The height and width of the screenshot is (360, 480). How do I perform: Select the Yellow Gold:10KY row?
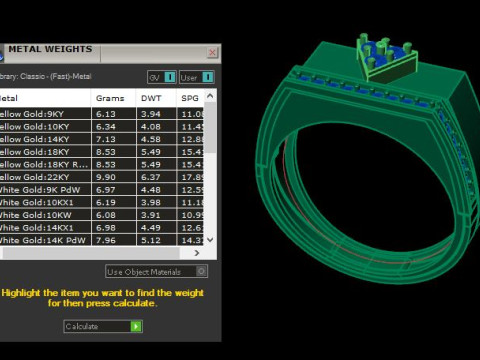tap(102, 126)
